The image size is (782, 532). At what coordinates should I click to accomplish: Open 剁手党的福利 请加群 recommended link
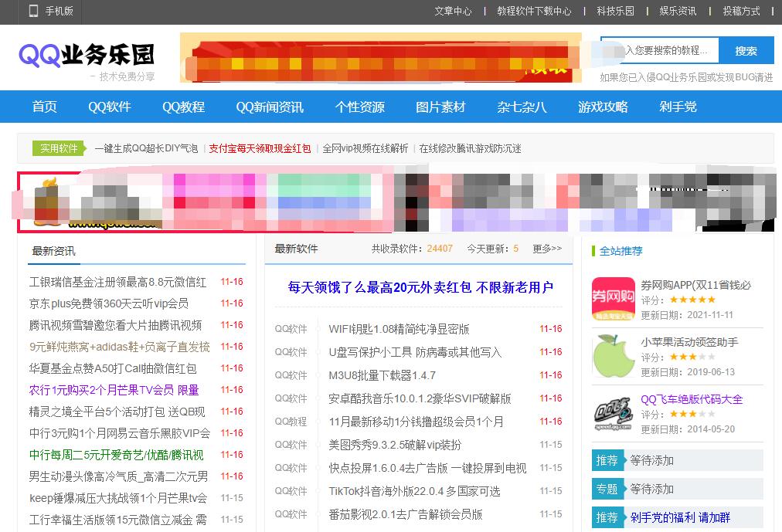tap(680, 517)
